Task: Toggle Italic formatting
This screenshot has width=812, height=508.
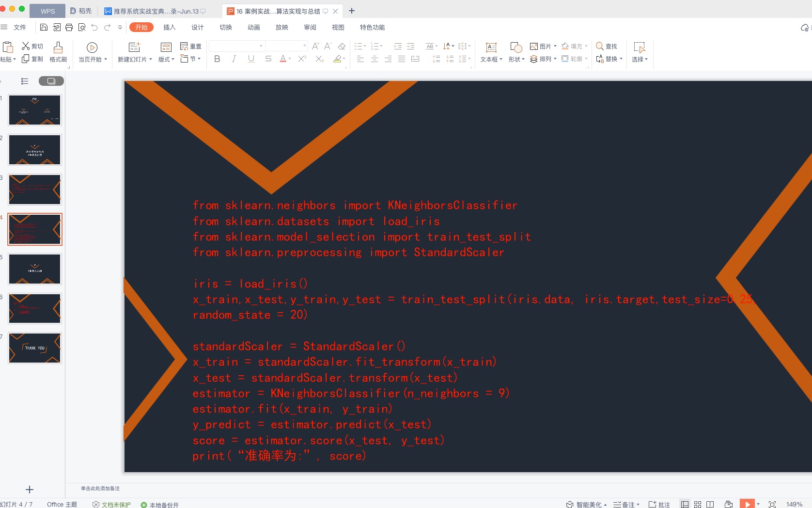Action: [234, 59]
